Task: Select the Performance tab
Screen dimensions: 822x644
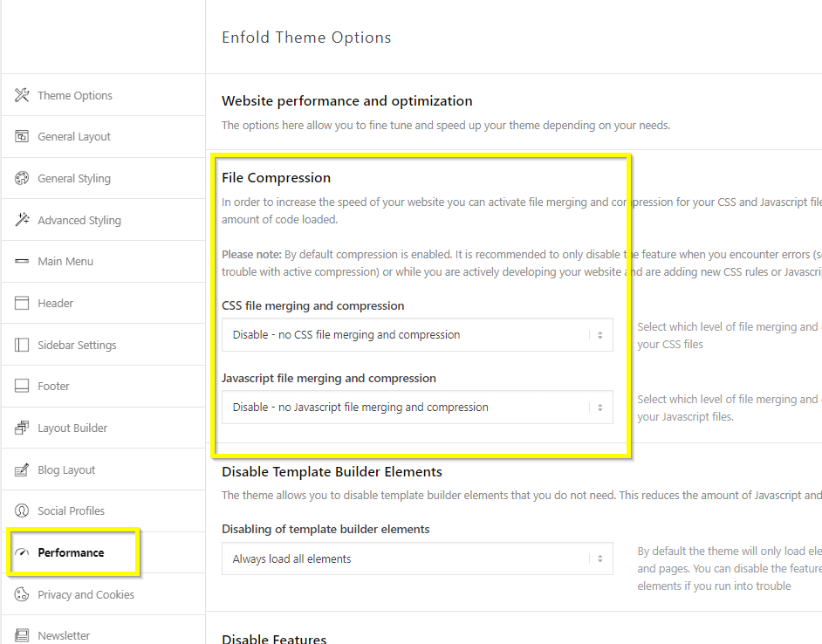Action: click(x=103, y=552)
